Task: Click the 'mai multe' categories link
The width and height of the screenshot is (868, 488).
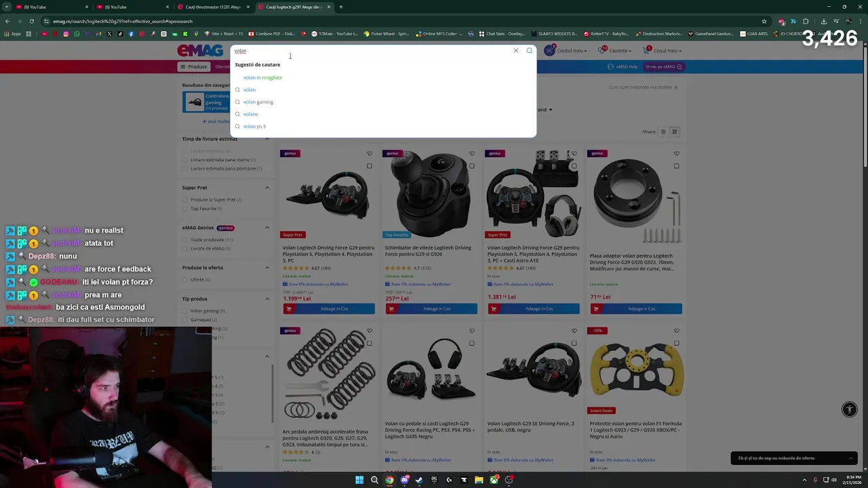Action: (216, 121)
